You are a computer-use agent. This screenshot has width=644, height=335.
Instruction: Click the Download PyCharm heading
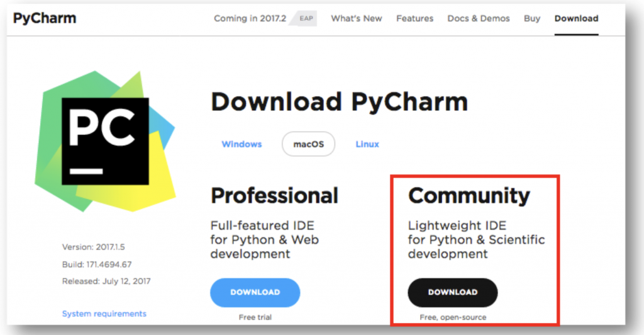coord(339,102)
